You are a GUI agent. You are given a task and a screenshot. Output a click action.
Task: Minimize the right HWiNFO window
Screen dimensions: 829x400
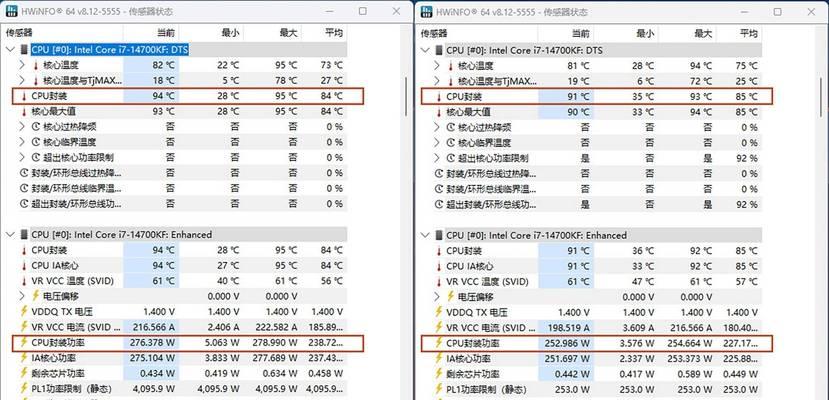[744, 11]
